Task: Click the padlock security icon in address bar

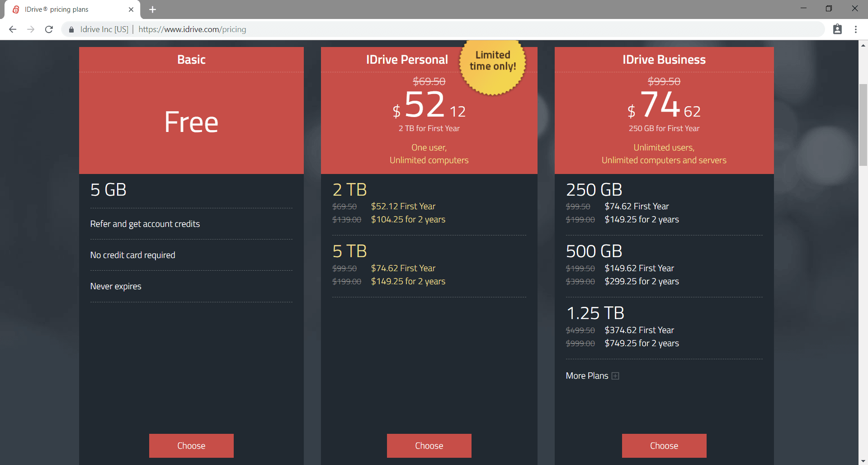Action: [71, 29]
